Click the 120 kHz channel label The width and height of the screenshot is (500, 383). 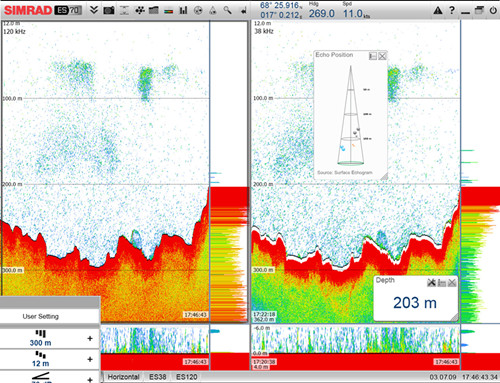pos(14,32)
